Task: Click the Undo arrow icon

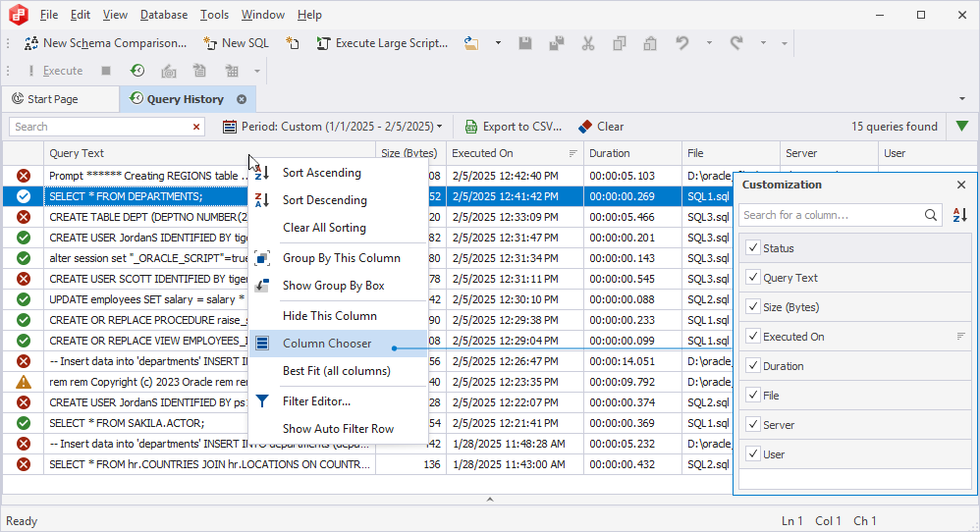Action: pyautogui.click(x=681, y=43)
